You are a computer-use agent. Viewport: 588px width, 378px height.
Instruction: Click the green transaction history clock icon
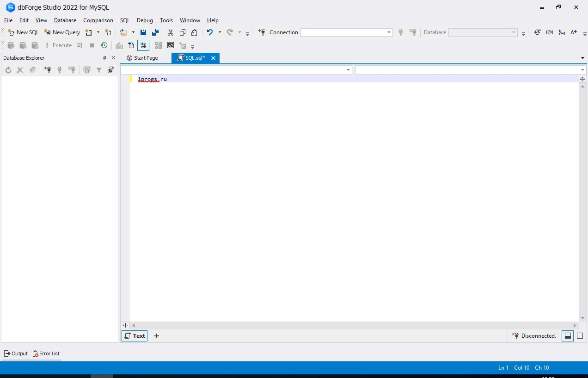click(104, 45)
